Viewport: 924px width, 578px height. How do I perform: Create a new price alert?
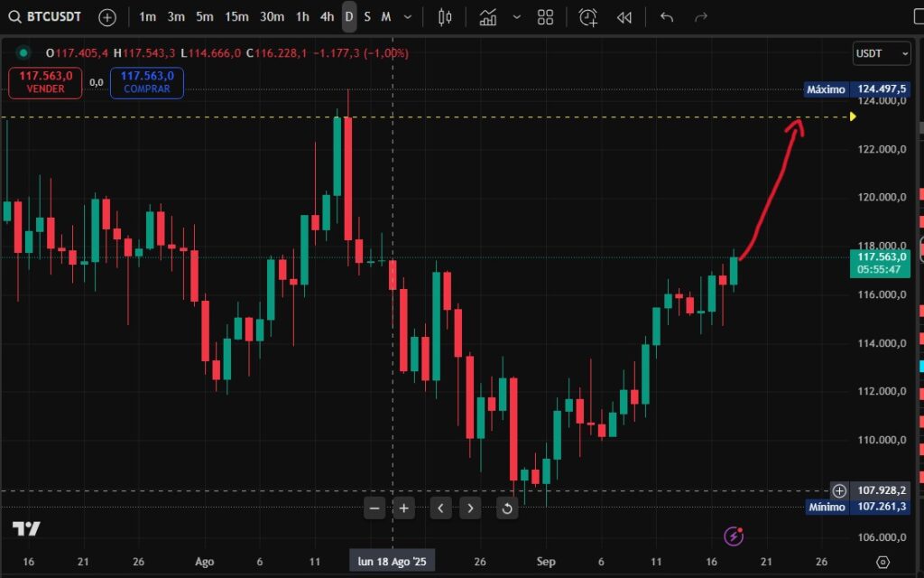point(587,16)
